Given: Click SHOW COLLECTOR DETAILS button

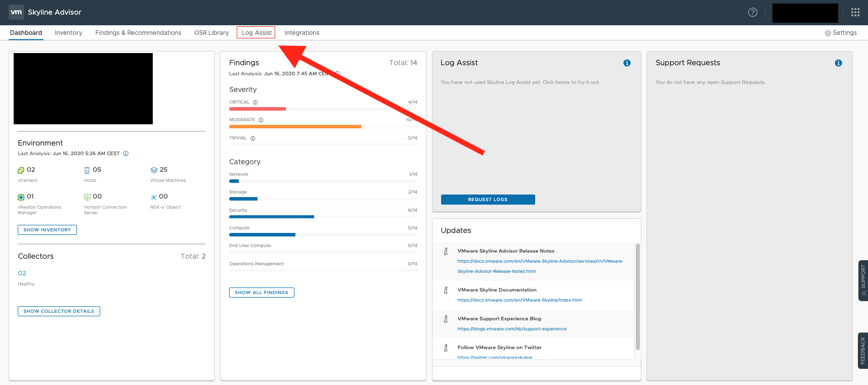Looking at the screenshot, I should pyautogui.click(x=59, y=311).
